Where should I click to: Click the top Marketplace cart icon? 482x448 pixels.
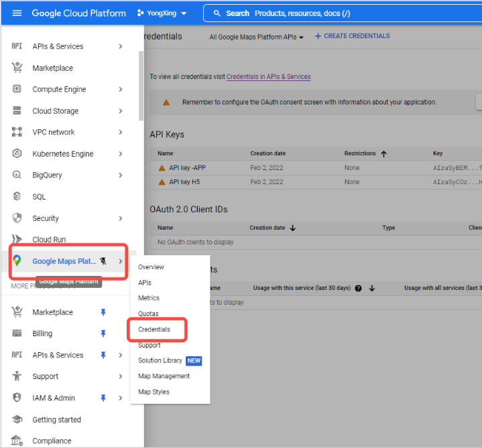tap(17, 68)
